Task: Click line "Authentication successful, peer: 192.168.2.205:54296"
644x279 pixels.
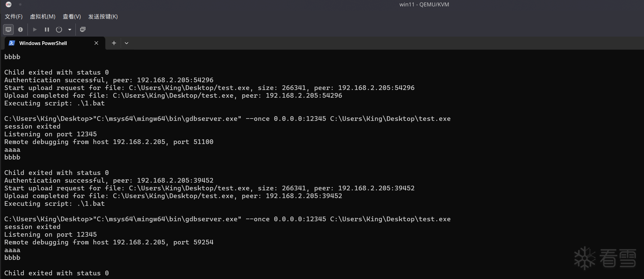Action: (x=109, y=80)
